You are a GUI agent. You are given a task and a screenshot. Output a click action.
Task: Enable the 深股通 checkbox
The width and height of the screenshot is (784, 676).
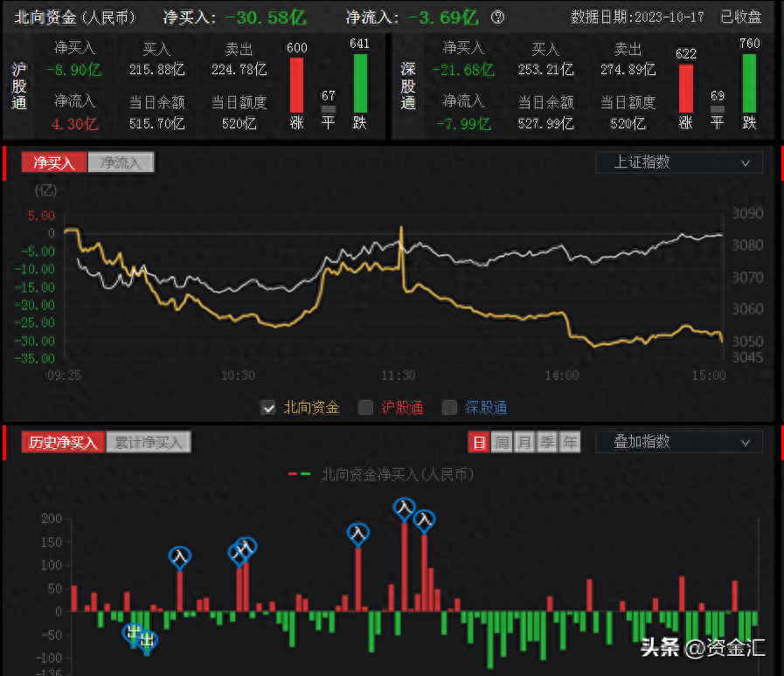449,408
